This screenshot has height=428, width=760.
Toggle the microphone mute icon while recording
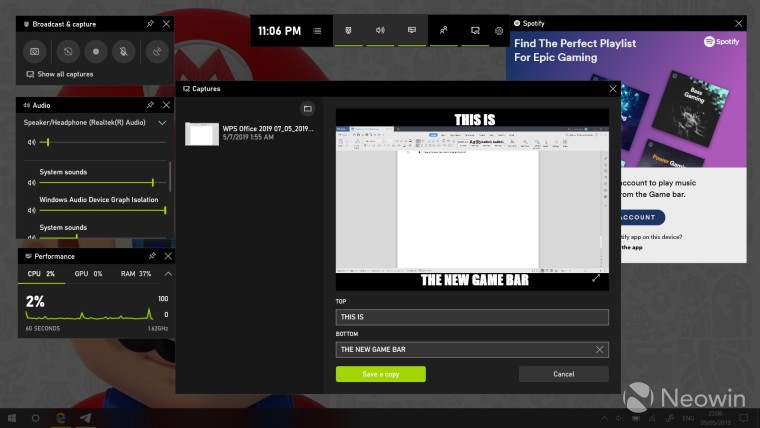pyautogui.click(x=124, y=51)
